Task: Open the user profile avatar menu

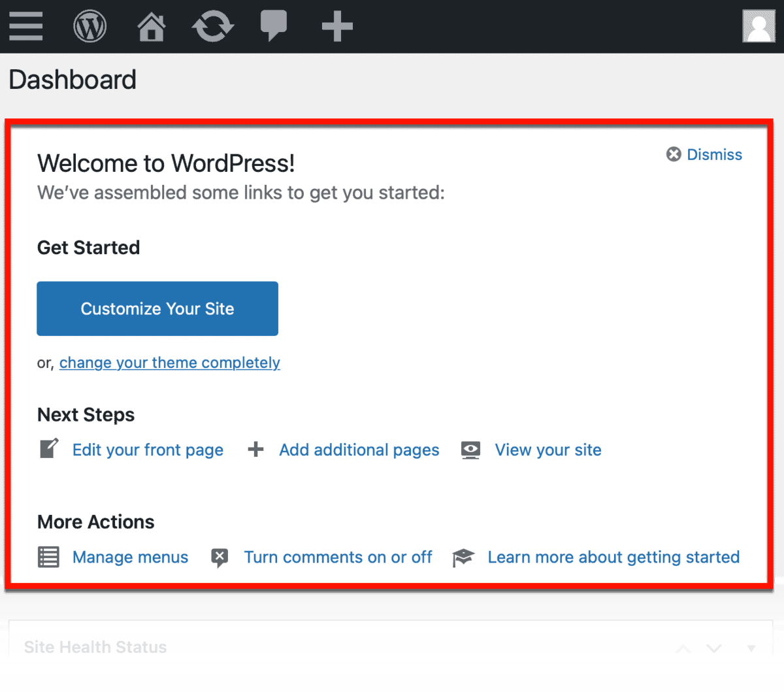Action: click(759, 26)
